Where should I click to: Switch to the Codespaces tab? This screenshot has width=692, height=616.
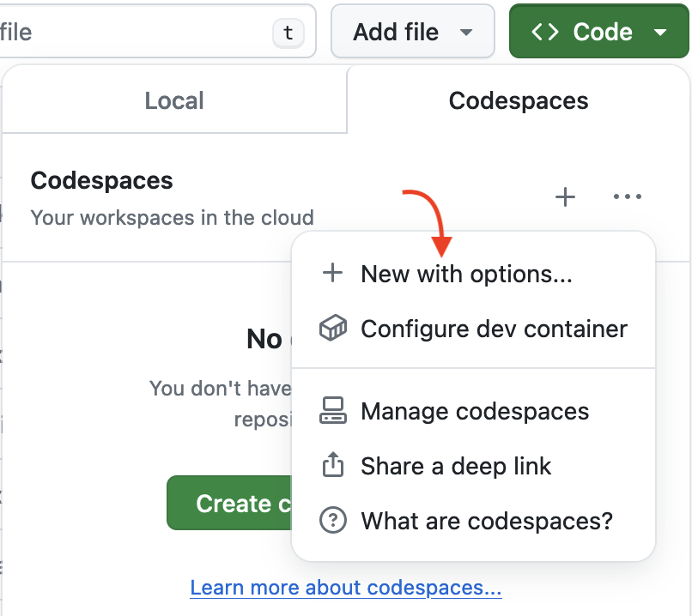(518, 100)
